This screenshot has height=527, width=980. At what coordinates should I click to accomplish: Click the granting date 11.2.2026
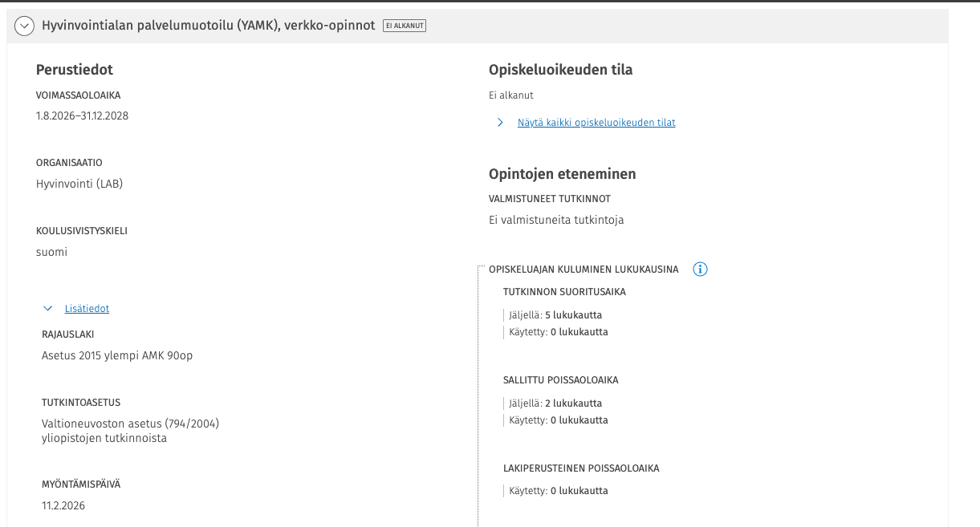[63, 505]
